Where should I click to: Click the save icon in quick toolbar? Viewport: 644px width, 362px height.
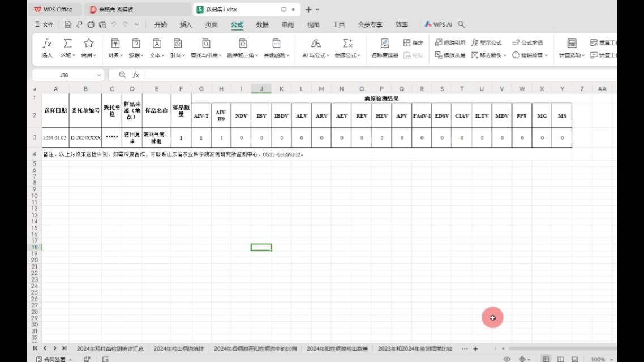click(x=68, y=25)
